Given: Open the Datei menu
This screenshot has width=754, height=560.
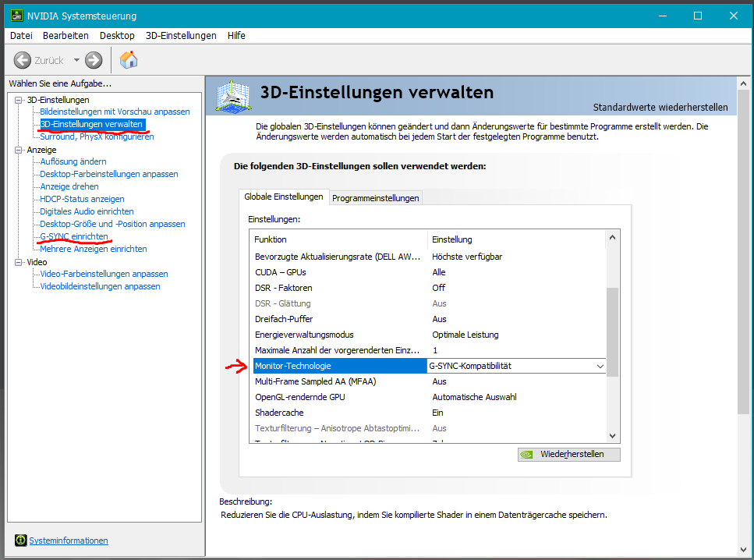Looking at the screenshot, I should point(21,36).
